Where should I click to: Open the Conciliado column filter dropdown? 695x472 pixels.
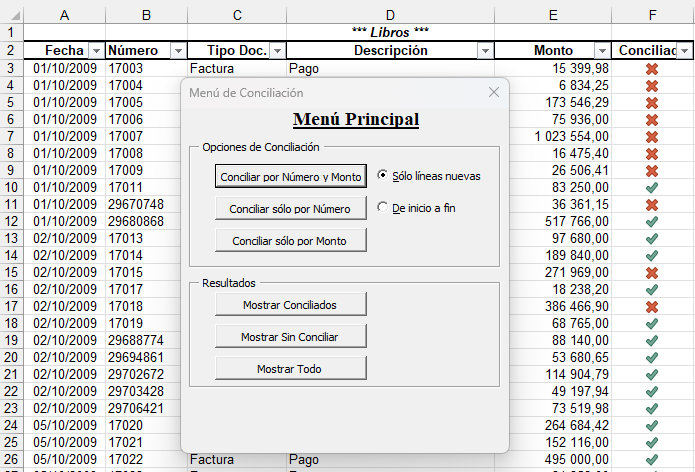point(684,51)
